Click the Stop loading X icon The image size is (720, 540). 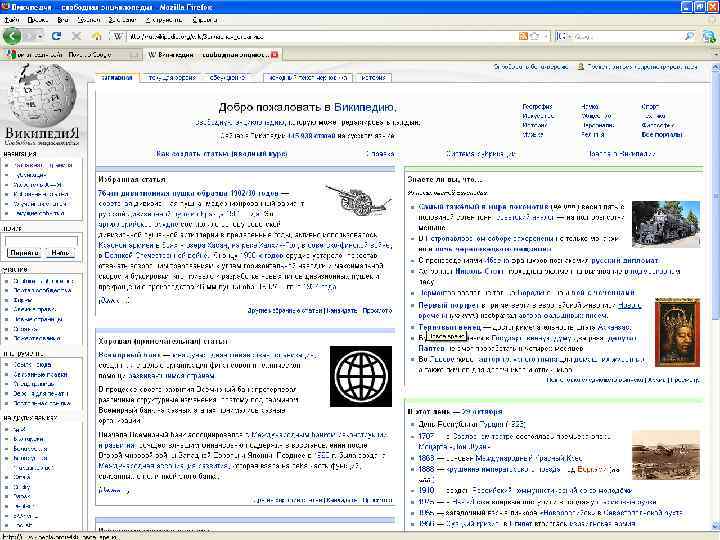coord(76,36)
